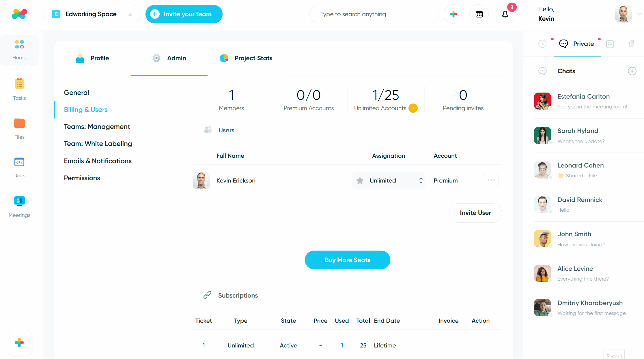Click the Record button at bottom right

click(x=614, y=355)
